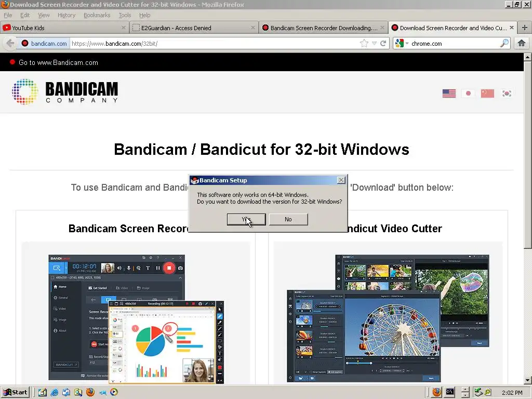Click the command prompt taskbar button

point(450,392)
